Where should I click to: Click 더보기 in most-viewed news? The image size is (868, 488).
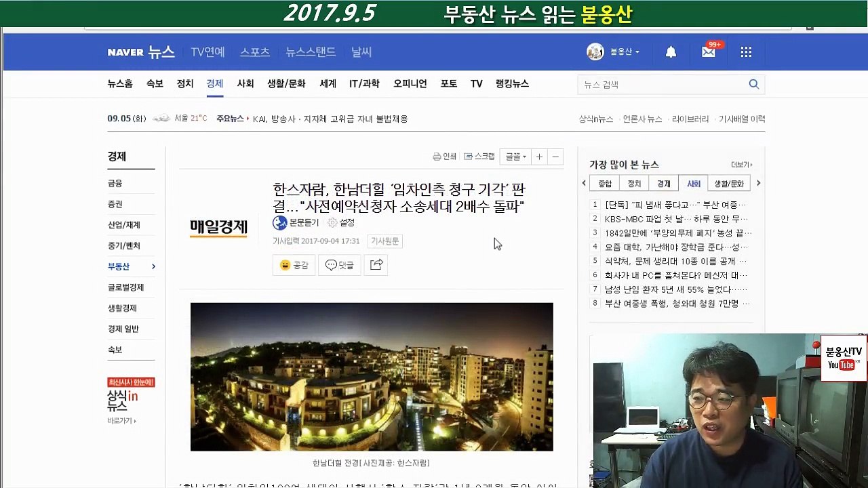click(741, 165)
